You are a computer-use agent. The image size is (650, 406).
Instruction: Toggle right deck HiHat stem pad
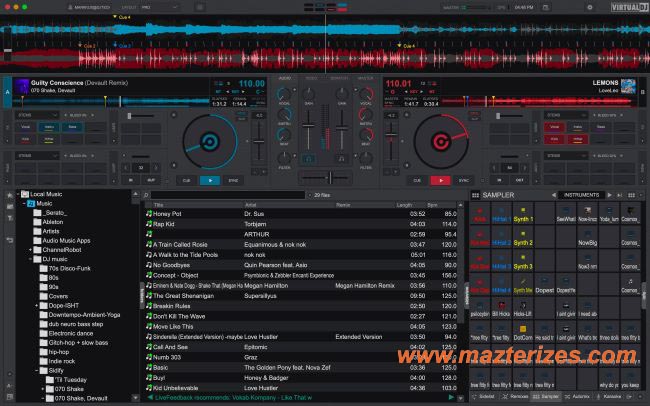577,139
